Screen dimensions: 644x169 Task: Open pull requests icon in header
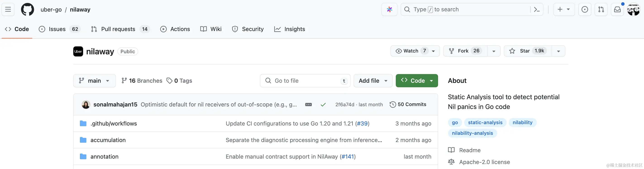pyautogui.click(x=601, y=10)
